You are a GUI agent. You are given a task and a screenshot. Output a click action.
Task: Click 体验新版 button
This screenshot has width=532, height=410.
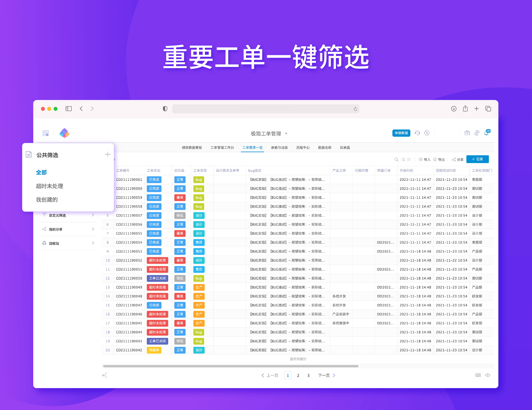(x=401, y=133)
